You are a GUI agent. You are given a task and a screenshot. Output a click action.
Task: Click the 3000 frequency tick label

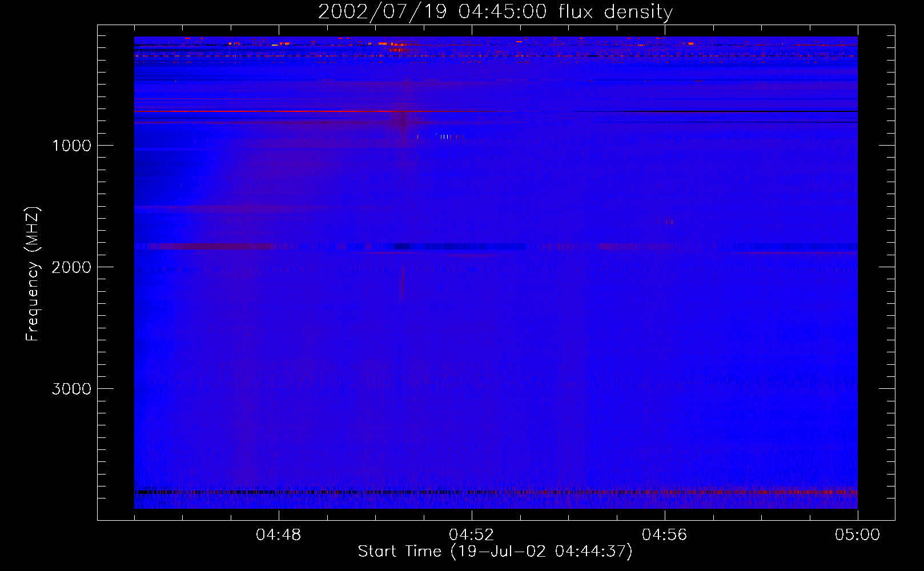(71, 389)
